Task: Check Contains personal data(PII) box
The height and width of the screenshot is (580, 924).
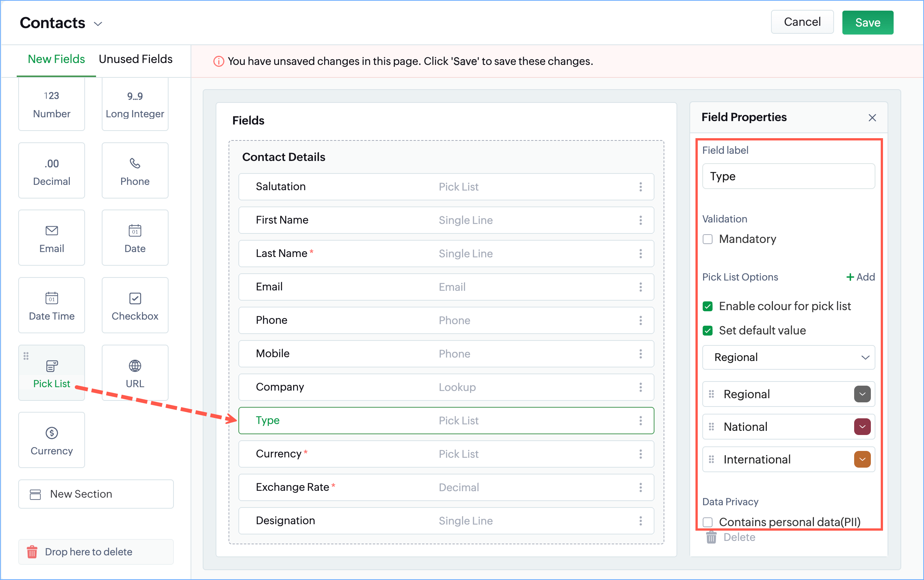Action: (707, 522)
